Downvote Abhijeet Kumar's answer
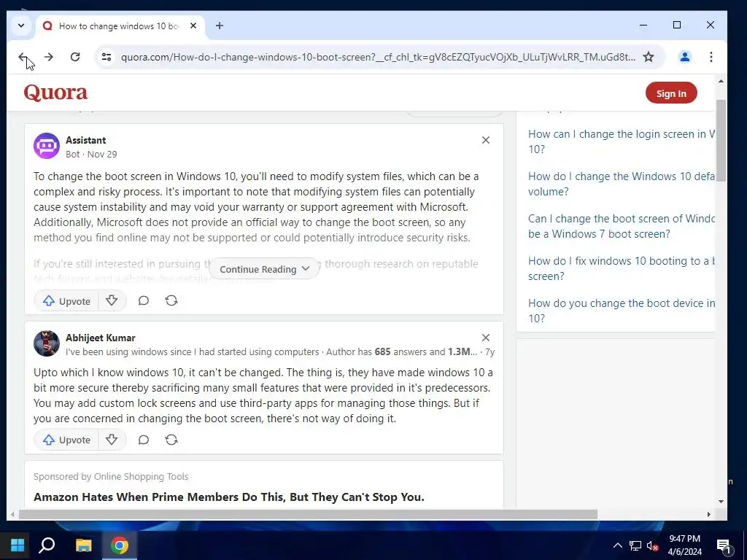747x560 pixels. (x=112, y=440)
